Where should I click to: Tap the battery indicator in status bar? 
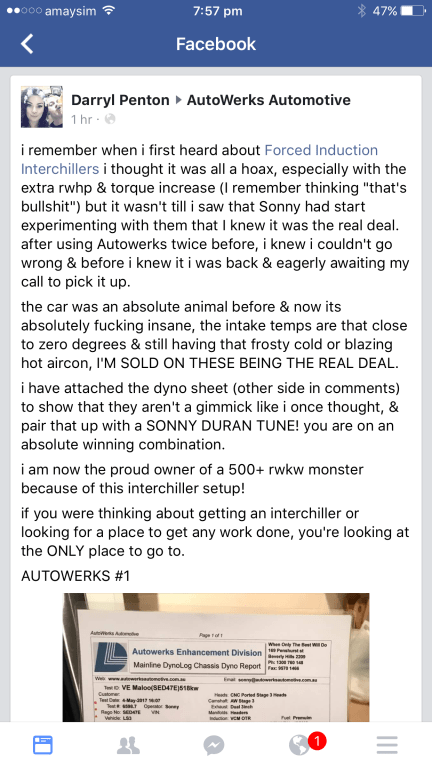pyautogui.click(x=412, y=11)
